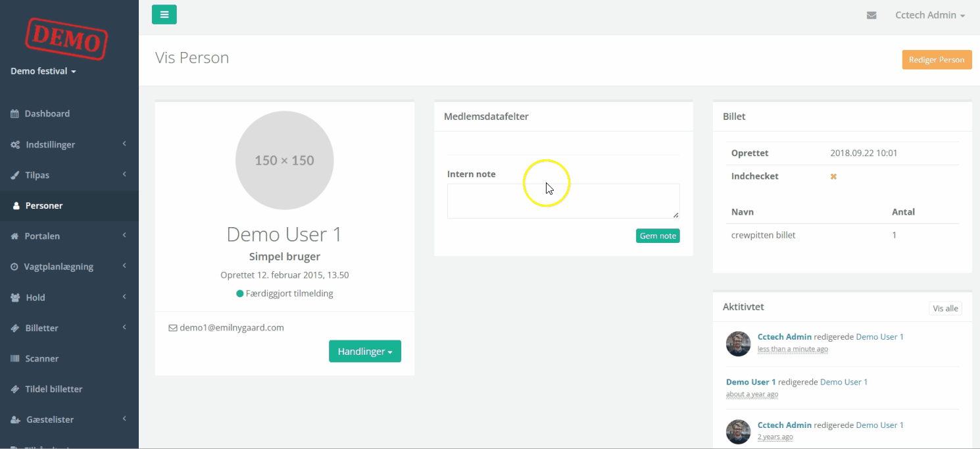Screen dimensions: 980x449
Task: Click Cctech Admin avatar in 2 years ago entry
Action: pos(739,432)
